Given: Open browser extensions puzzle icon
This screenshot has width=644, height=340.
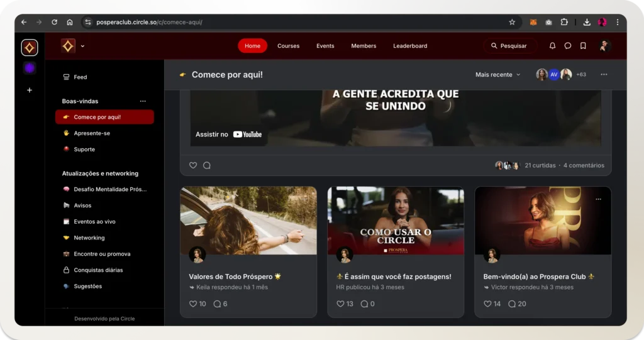Looking at the screenshot, I should (x=564, y=22).
